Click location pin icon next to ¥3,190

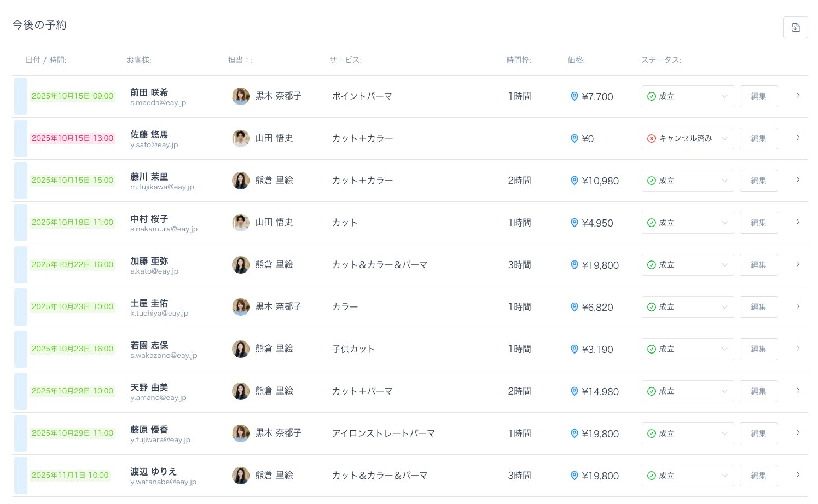click(574, 349)
